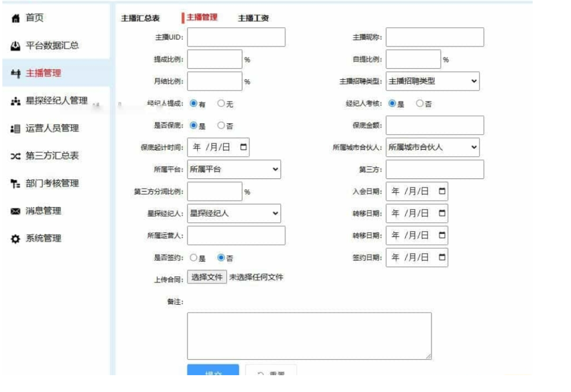
Task: Select 否 for 是否签约
Action: pos(221,258)
